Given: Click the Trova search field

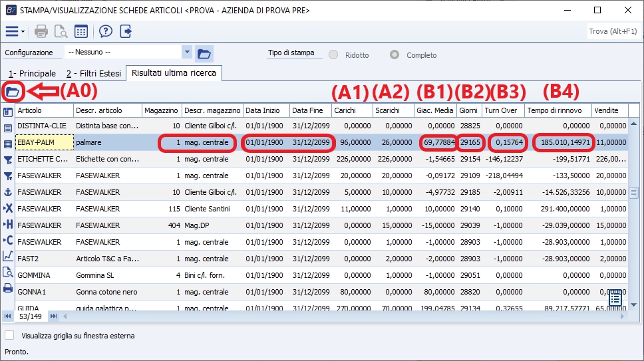Looking at the screenshot, I should 613,31.
